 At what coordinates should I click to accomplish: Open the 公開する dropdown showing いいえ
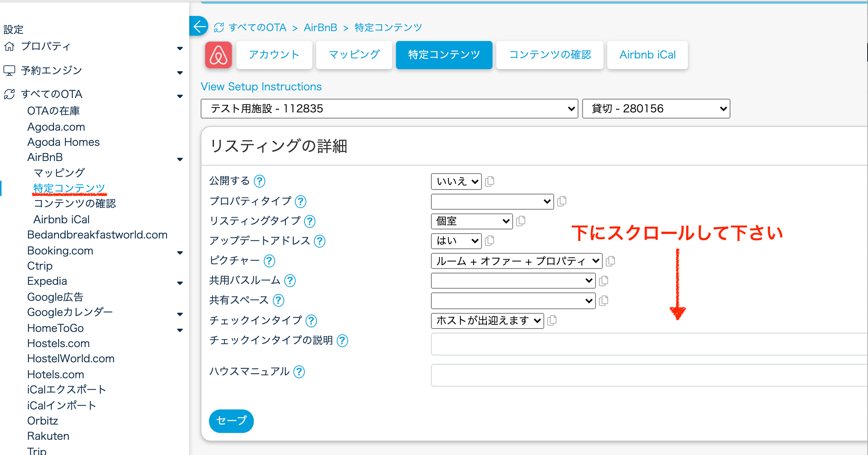click(456, 182)
